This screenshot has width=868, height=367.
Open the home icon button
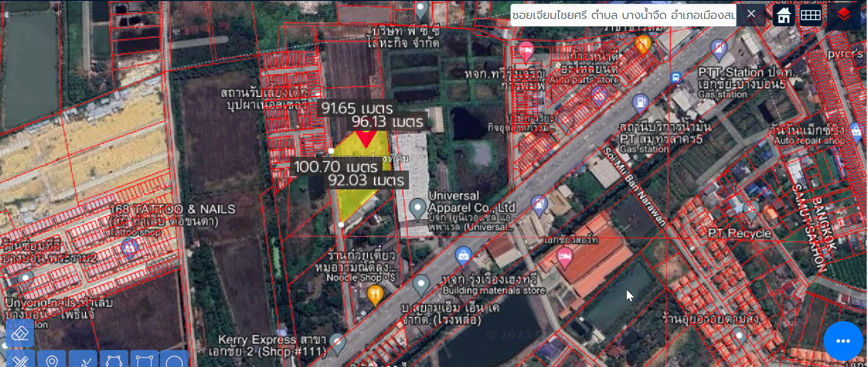point(784,16)
